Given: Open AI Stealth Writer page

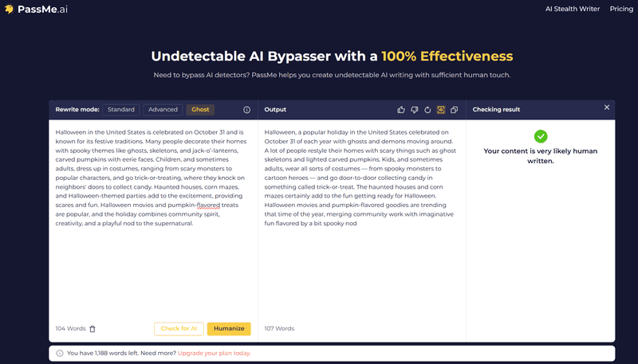Looking at the screenshot, I should point(572,9).
